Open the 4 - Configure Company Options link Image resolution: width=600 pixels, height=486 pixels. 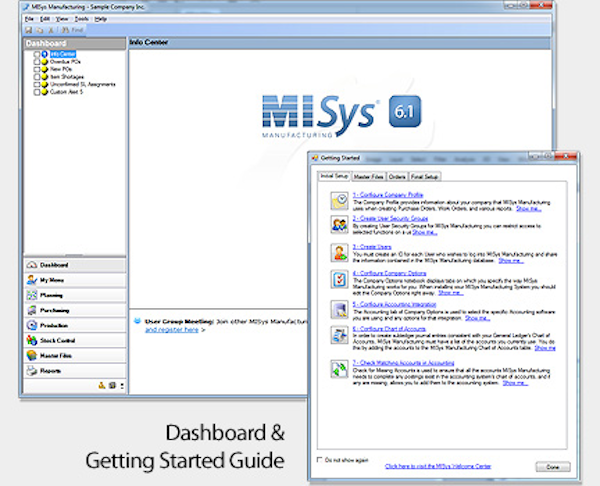389,273
